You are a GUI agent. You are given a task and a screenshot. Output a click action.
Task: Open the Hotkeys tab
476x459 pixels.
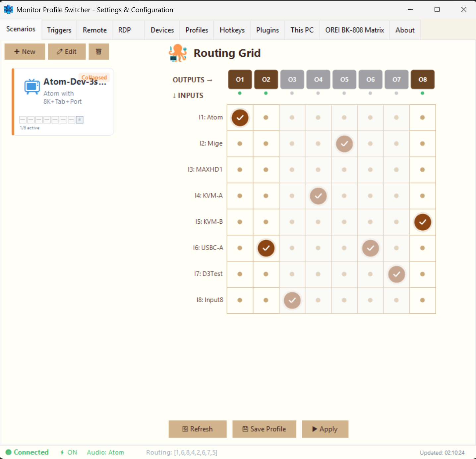pyautogui.click(x=232, y=30)
